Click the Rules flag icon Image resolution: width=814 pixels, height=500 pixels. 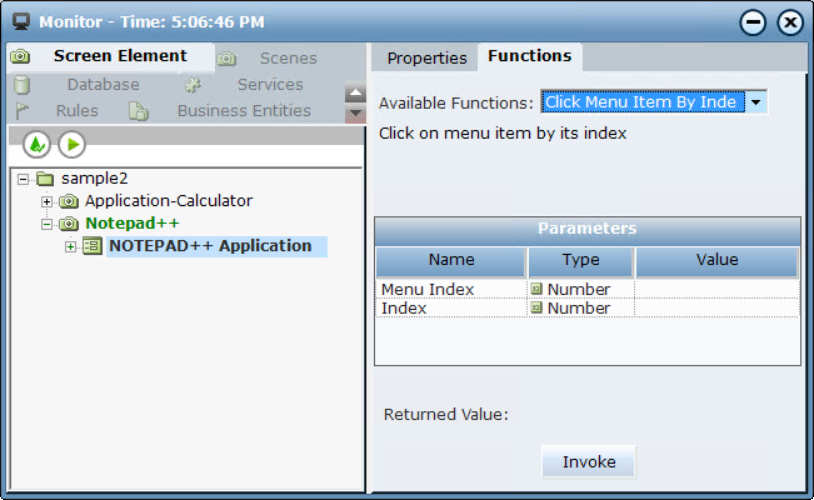point(22,111)
